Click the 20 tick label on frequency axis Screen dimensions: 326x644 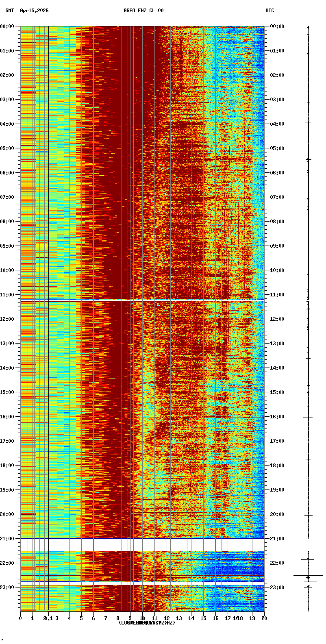click(264, 618)
